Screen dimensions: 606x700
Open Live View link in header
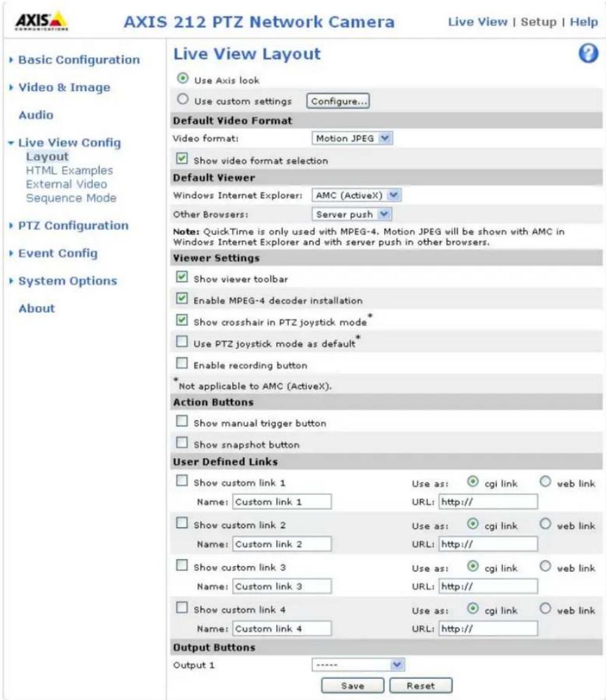coord(477,22)
